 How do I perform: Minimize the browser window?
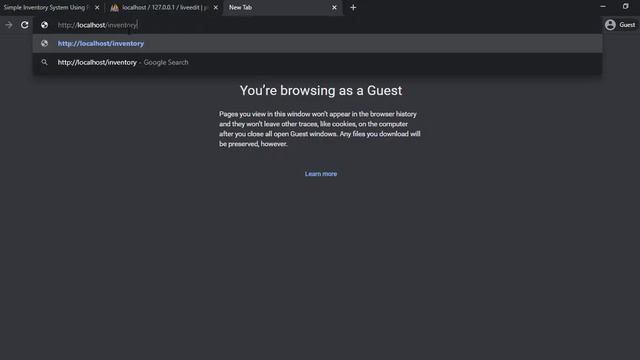[603, 7]
